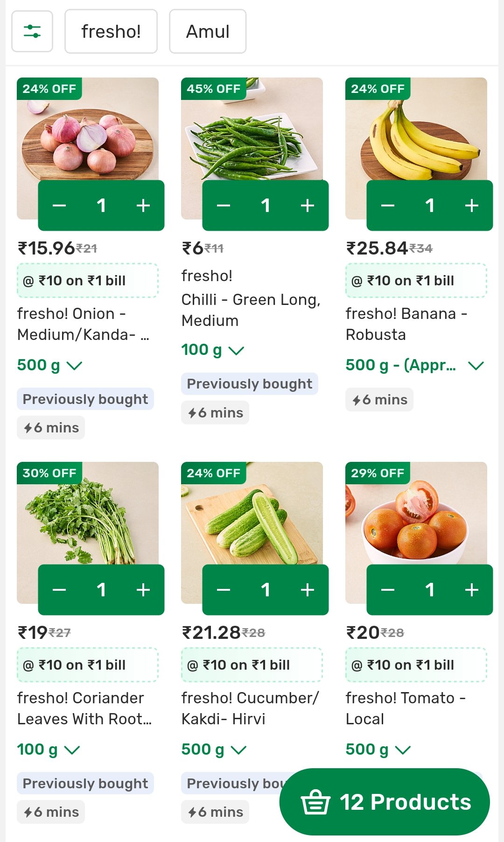Increase onion quantity with plus icon
This screenshot has width=504, height=842.
143,205
